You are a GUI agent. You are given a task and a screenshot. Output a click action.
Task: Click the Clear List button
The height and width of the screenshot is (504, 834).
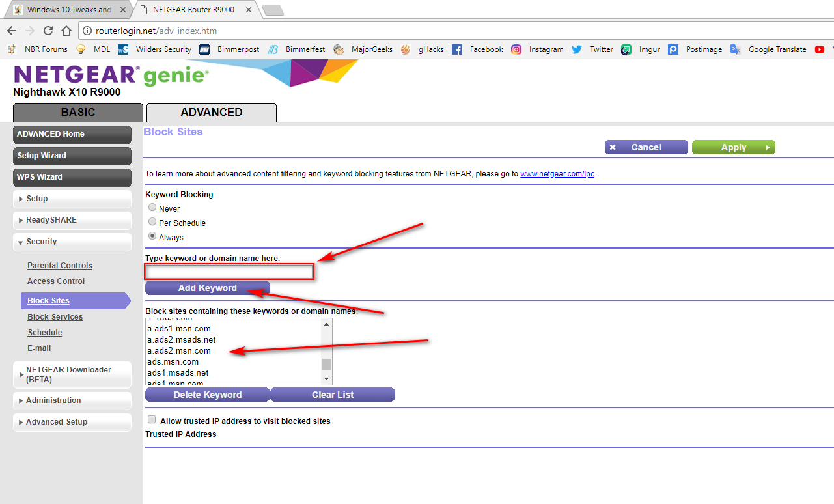pos(333,395)
